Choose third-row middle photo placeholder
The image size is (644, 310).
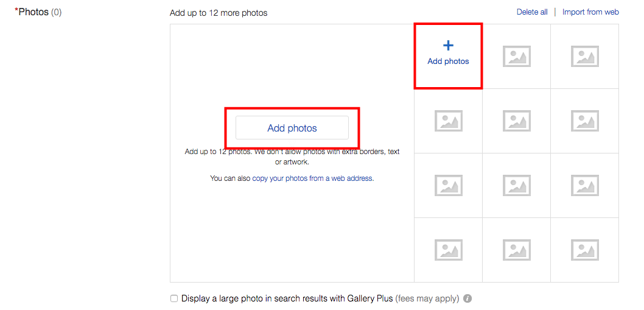(x=516, y=185)
